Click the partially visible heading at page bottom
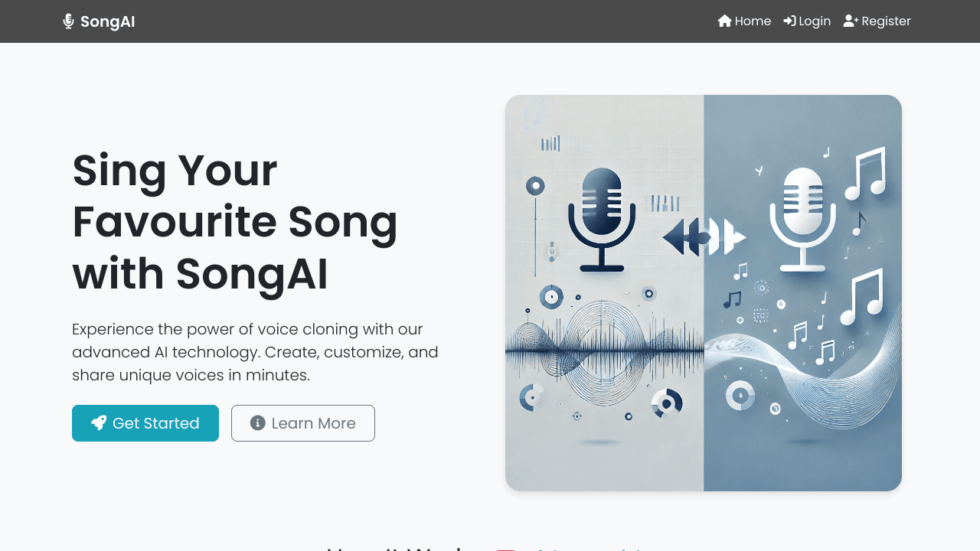This screenshot has width=980, height=551. pyautogui.click(x=490, y=546)
